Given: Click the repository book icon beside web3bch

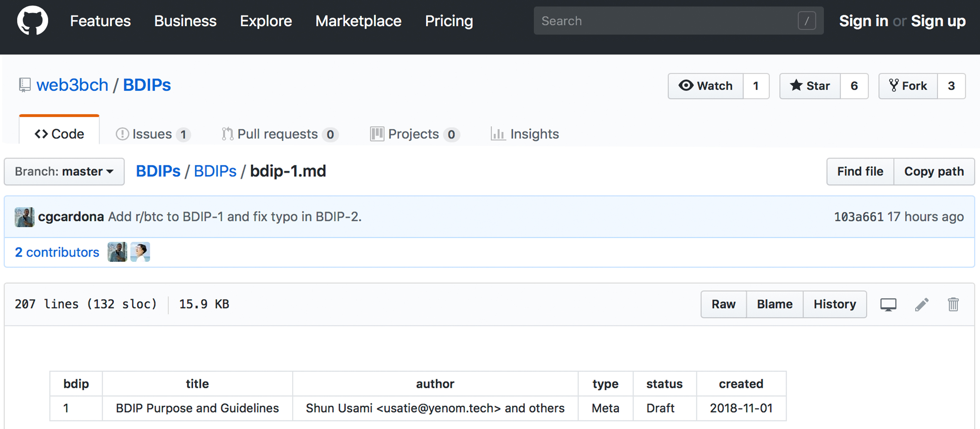Looking at the screenshot, I should 25,85.
